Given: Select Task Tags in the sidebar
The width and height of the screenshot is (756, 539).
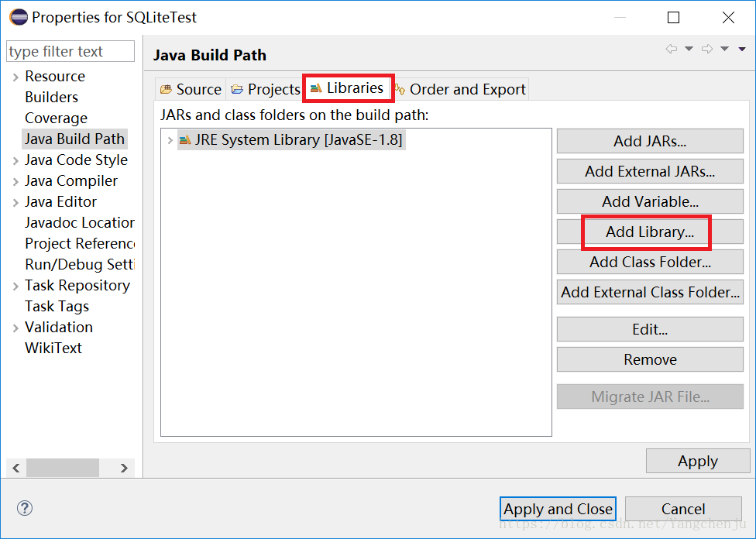Looking at the screenshot, I should [57, 306].
